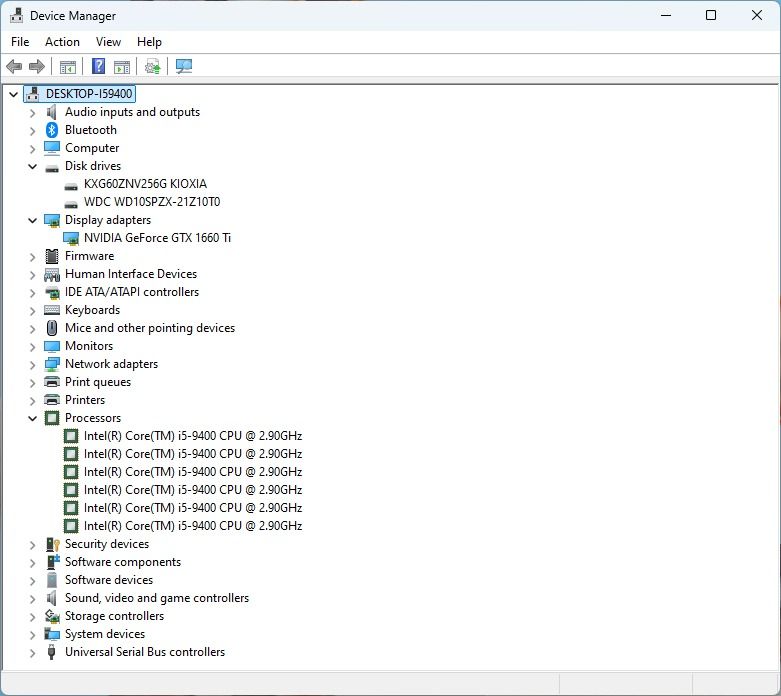Click the Show/Hide Action Pane toolbar icon
The image size is (781, 696).
(122, 67)
